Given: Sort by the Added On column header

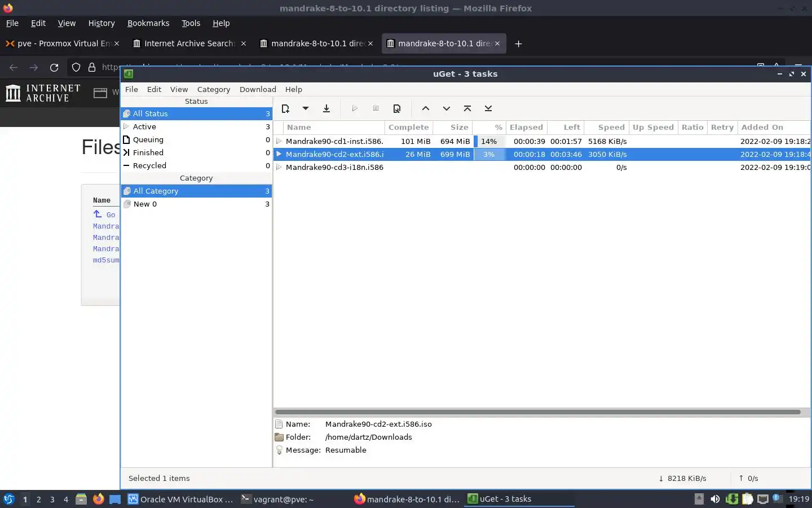Looking at the screenshot, I should tap(774, 127).
